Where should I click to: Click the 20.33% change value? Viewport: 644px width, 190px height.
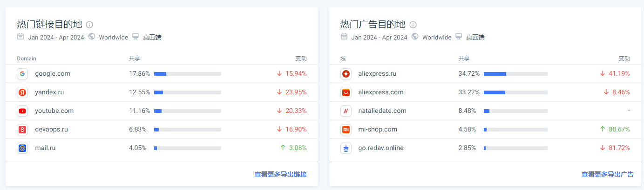coord(296,111)
